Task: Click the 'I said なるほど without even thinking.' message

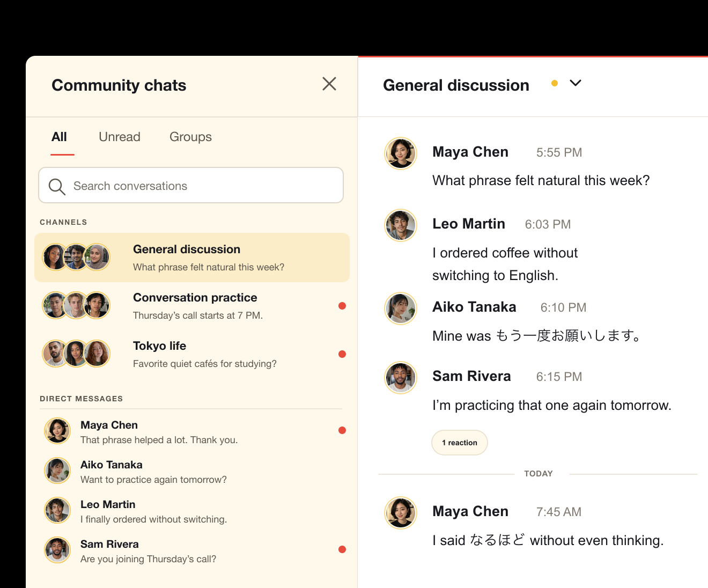Action: click(548, 540)
